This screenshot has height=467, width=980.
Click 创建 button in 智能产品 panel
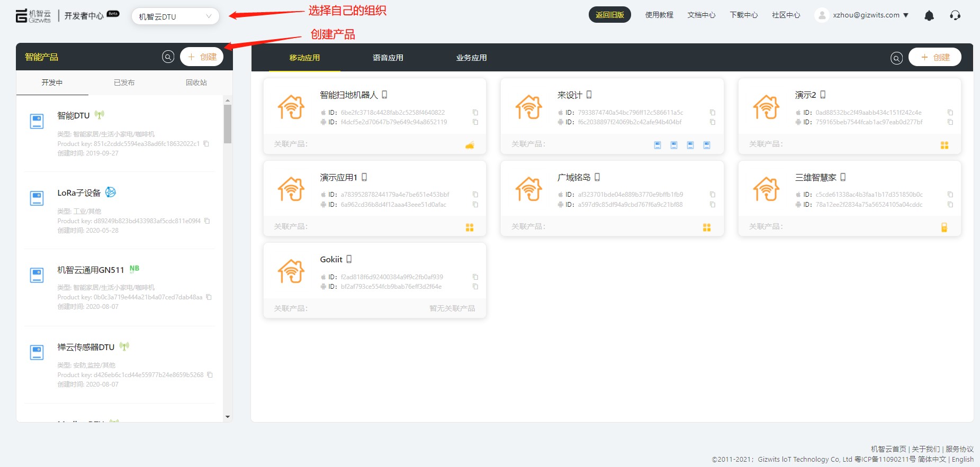click(202, 57)
